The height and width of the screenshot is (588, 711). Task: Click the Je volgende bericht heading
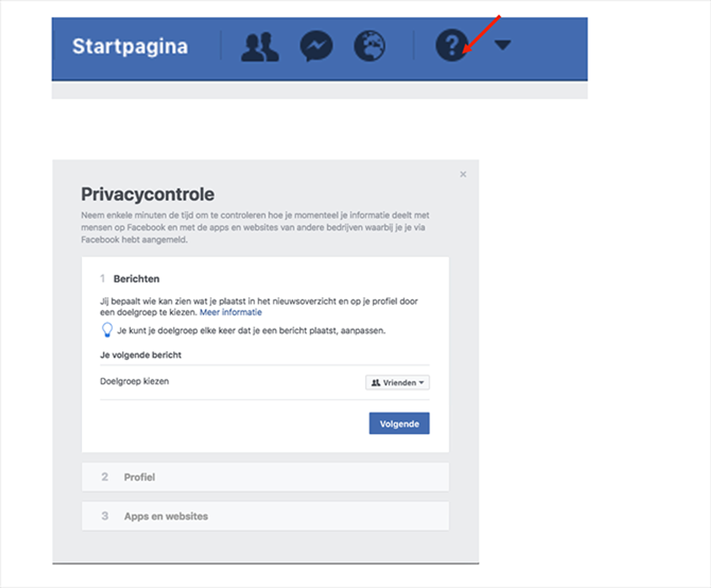click(x=141, y=355)
